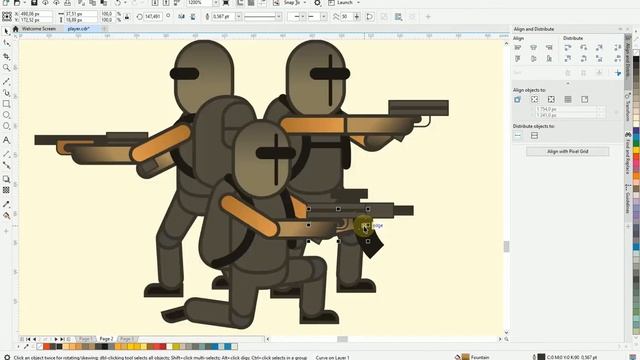
Task: Select the Artistic Media tool
Action: (x=6, y=93)
